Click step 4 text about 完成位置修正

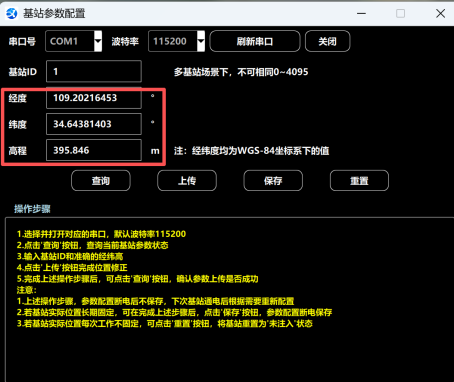pos(72,268)
